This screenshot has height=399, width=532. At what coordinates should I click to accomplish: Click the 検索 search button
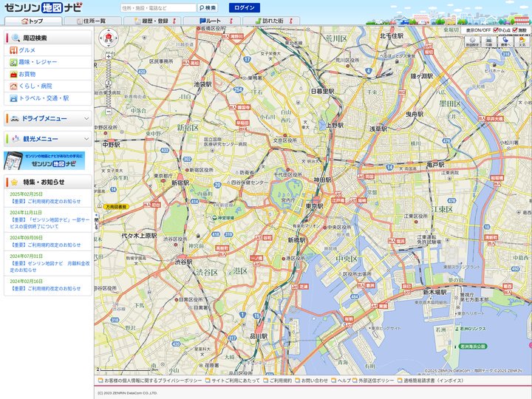(208, 8)
